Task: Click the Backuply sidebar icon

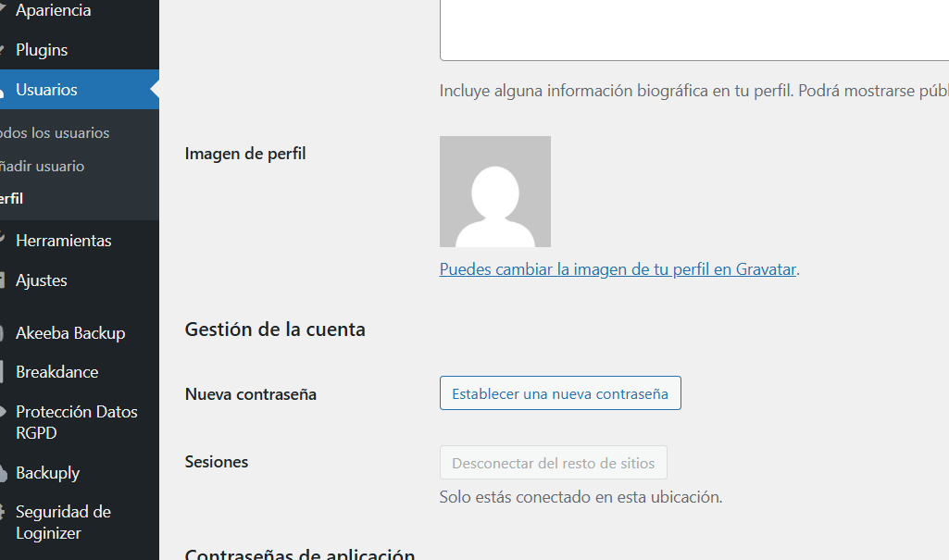Action: click(x=3, y=473)
